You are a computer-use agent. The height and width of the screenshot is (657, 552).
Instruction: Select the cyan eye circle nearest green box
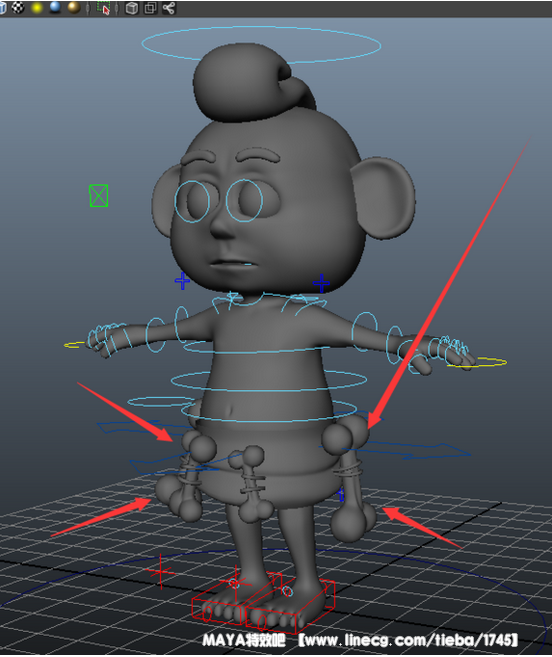click(x=192, y=202)
